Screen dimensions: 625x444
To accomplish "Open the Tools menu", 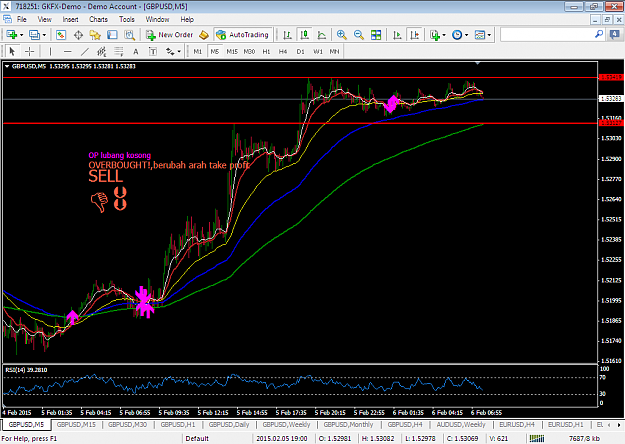I will tap(127, 19).
